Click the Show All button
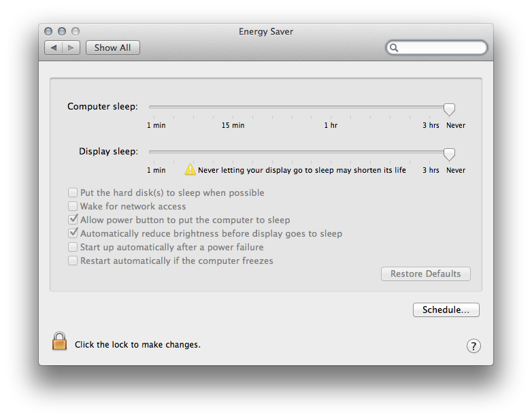This screenshot has width=532, height=419. (113, 48)
